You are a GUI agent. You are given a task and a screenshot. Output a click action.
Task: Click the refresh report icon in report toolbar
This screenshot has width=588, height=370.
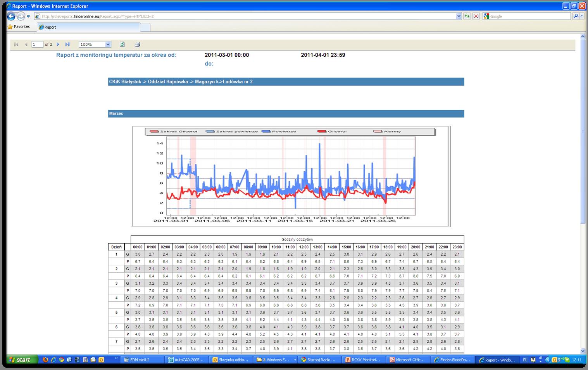(x=122, y=44)
